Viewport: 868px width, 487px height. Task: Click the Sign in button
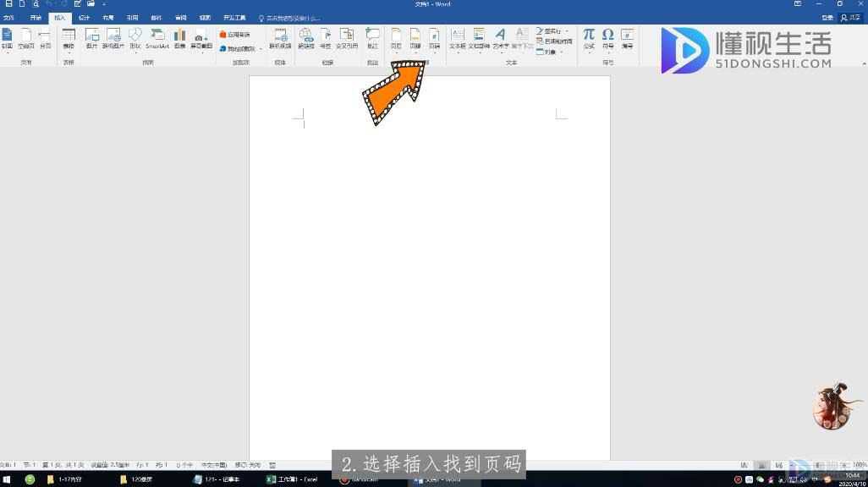pyautogui.click(x=827, y=18)
